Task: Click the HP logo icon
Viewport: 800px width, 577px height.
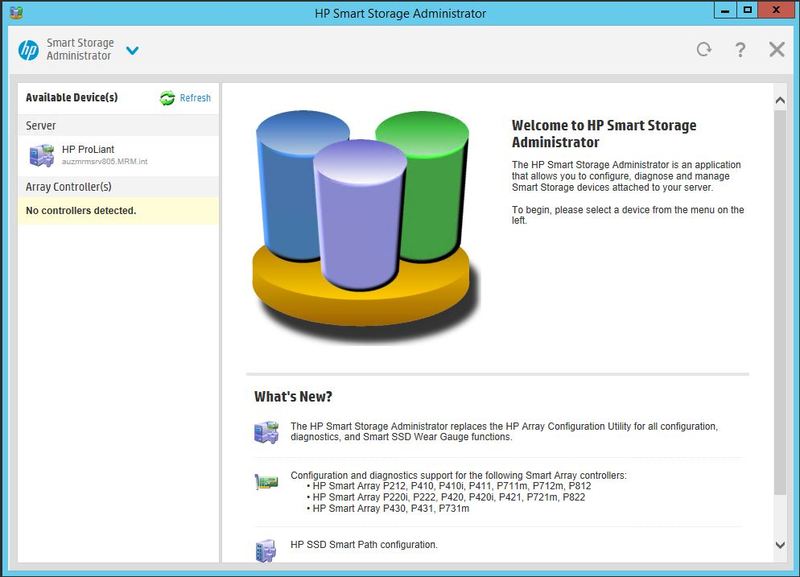Action: [x=26, y=48]
